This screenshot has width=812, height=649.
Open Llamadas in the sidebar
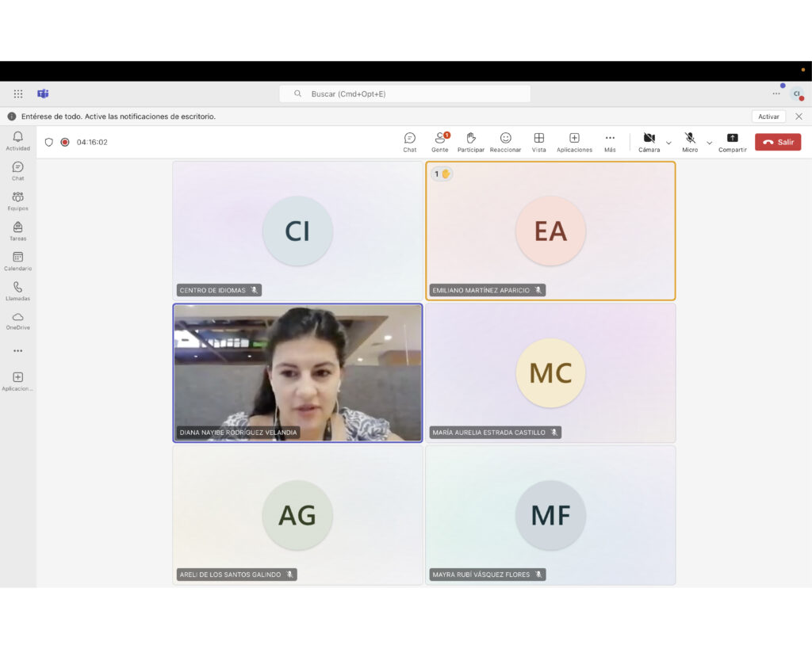18,291
